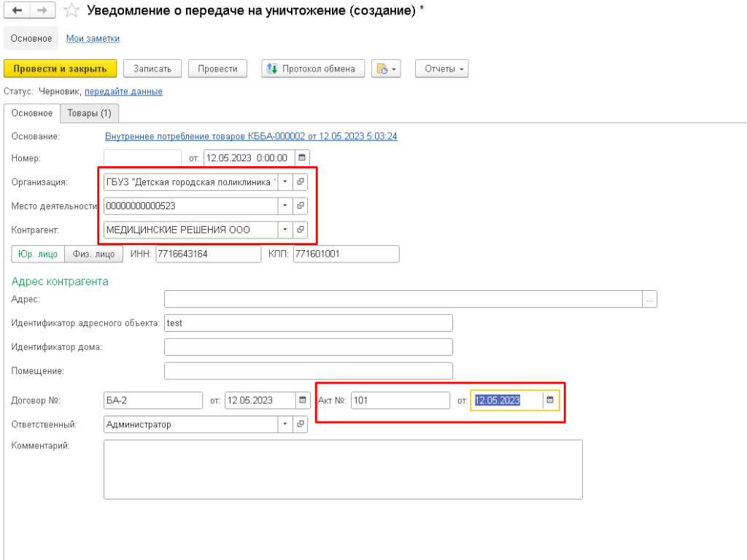Open the Организация record with open icon
This screenshot has width=747, height=560.
coord(300,182)
